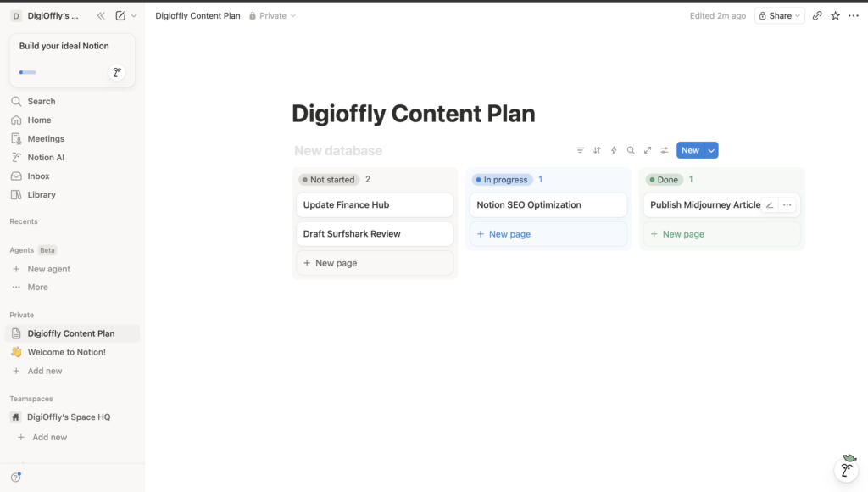Click the database search magnifier icon
This screenshot has width=868, height=492.
click(631, 150)
